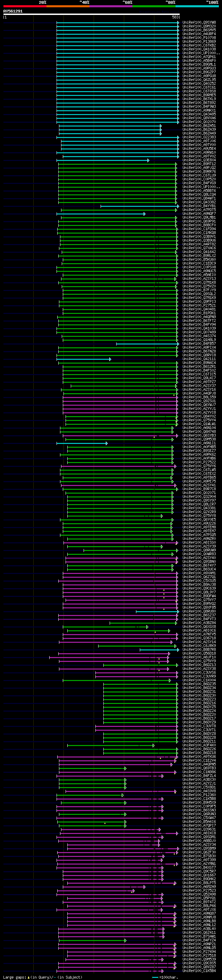The width and height of the screenshot is (222, 980).
Task: Click the green ~80% legend segment
Action: point(154,6)
